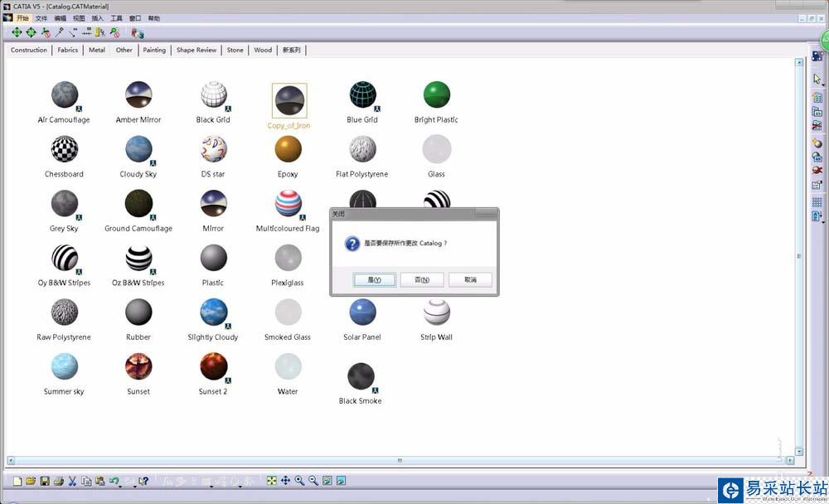Select the DS star material sphere
This screenshot has width=829, height=504.
[214, 149]
